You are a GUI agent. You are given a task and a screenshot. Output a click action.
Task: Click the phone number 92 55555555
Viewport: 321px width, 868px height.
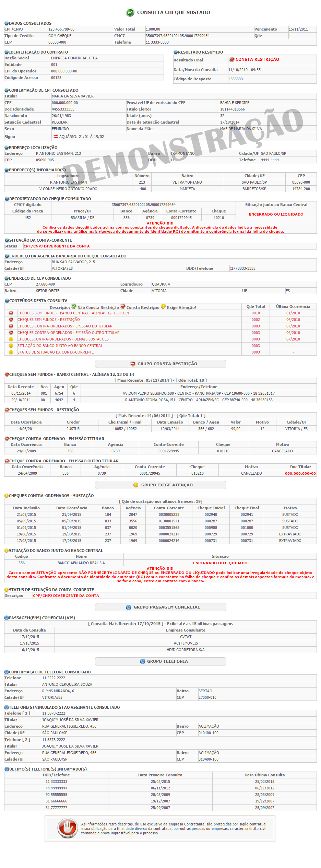57,795
